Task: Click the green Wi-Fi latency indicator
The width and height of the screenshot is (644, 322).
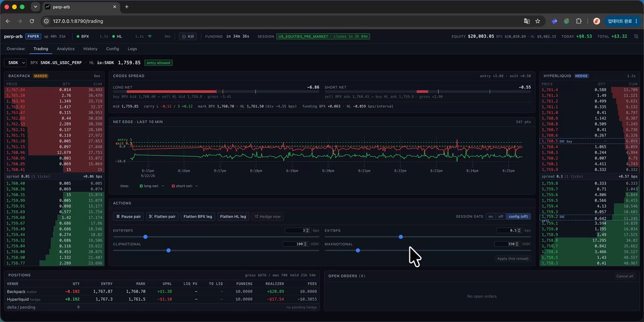Action: click(x=150, y=36)
